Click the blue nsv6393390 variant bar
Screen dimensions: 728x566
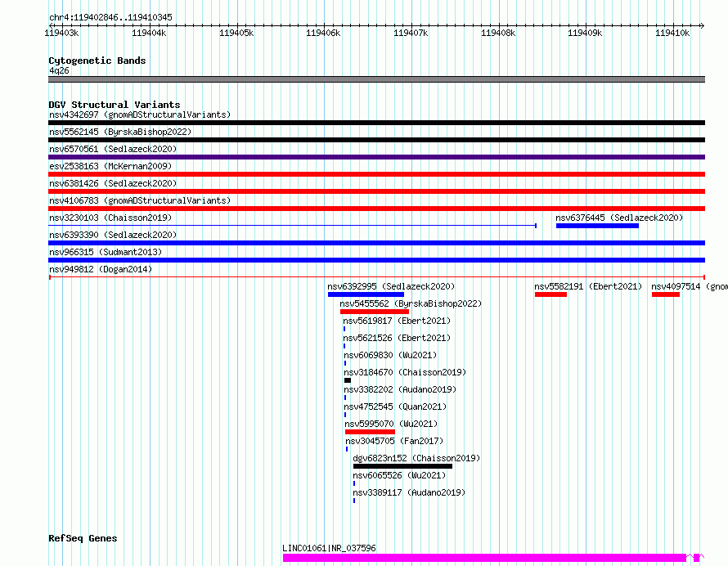(x=376, y=243)
